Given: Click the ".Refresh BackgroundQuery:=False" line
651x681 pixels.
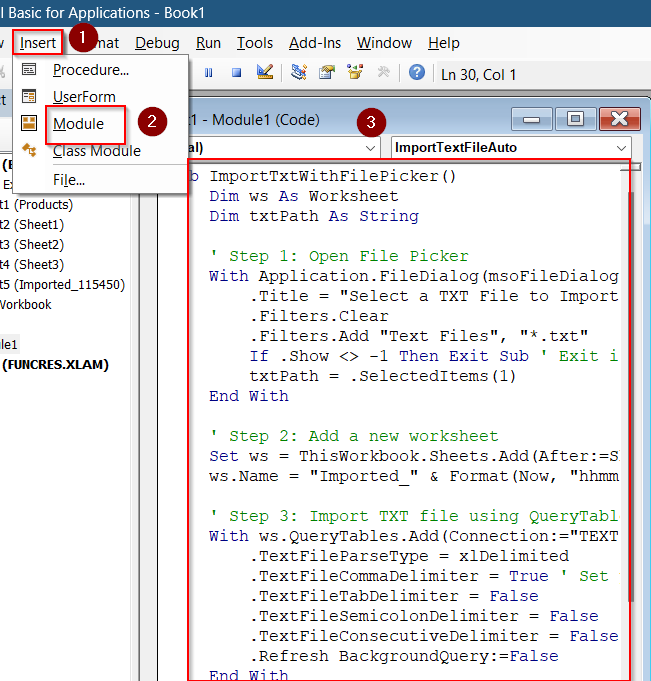Looking at the screenshot, I should [404, 656].
